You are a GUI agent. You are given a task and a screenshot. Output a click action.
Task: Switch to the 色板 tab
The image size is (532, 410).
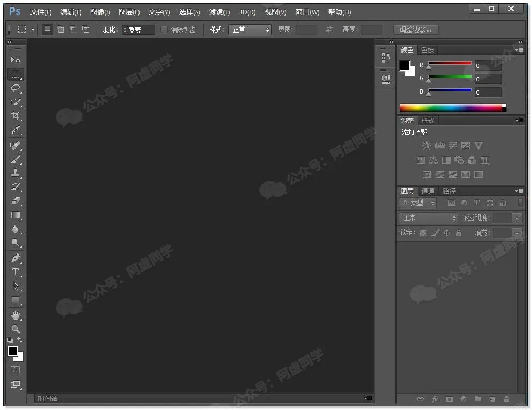[x=428, y=50]
